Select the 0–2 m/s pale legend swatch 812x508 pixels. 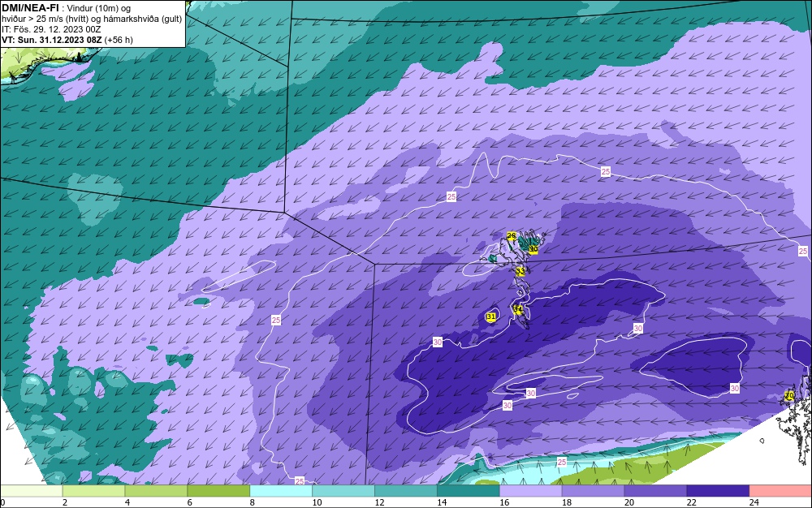31,491
